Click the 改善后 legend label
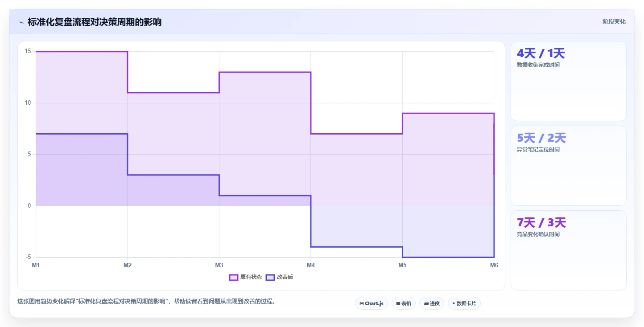Viewport: 644px width, 327px height. [285, 277]
